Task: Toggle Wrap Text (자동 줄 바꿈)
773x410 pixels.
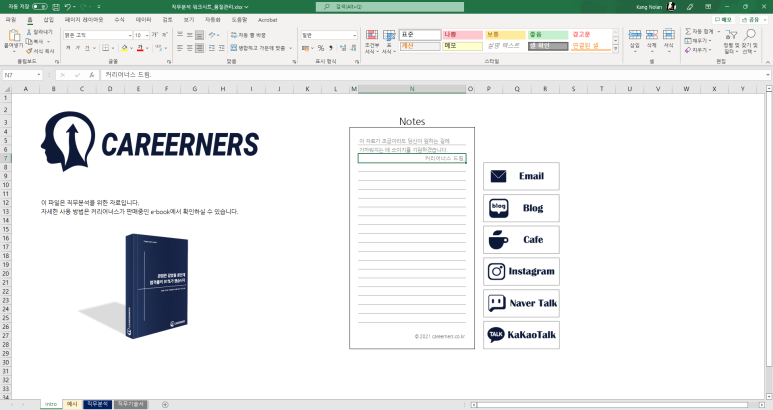Action: [248, 35]
